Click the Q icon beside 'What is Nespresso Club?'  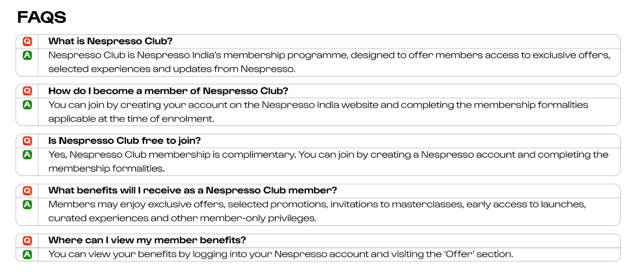point(27,42)
